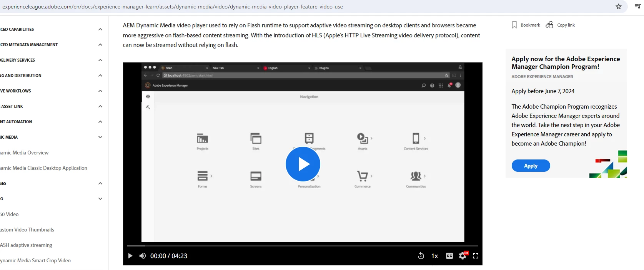Click the browser address bar URL

(173, 7)
